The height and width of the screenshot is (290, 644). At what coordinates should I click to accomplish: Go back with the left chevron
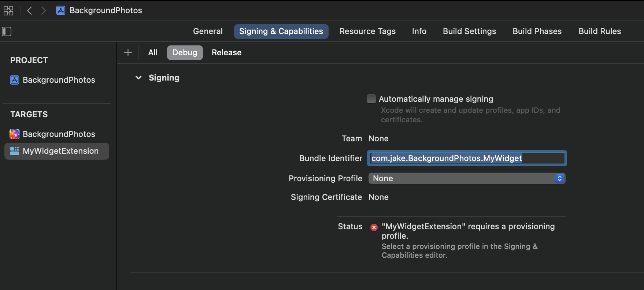pos(30,11)
